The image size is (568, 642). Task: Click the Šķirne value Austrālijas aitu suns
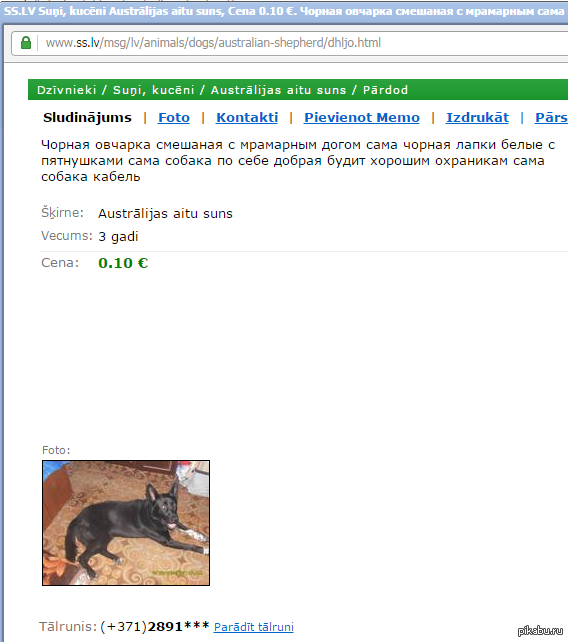point(165,213)
